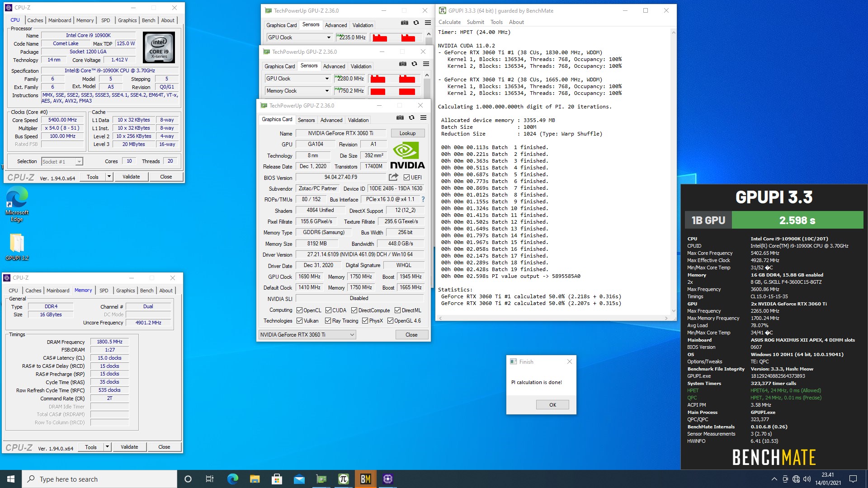This screenshot has width=868, height=488.
Task: Click Validate in bottom CPU-Z window
Action: pos(129,447)
